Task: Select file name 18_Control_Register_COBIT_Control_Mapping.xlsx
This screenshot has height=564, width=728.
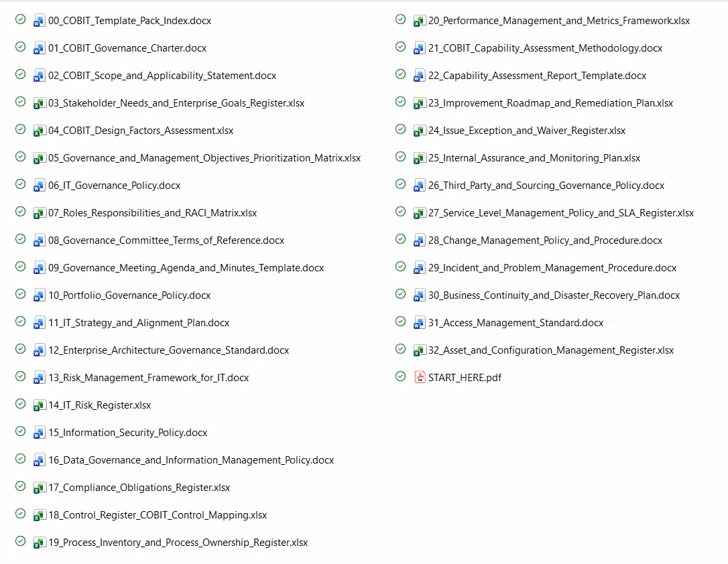Action: [x=158, y=515]
